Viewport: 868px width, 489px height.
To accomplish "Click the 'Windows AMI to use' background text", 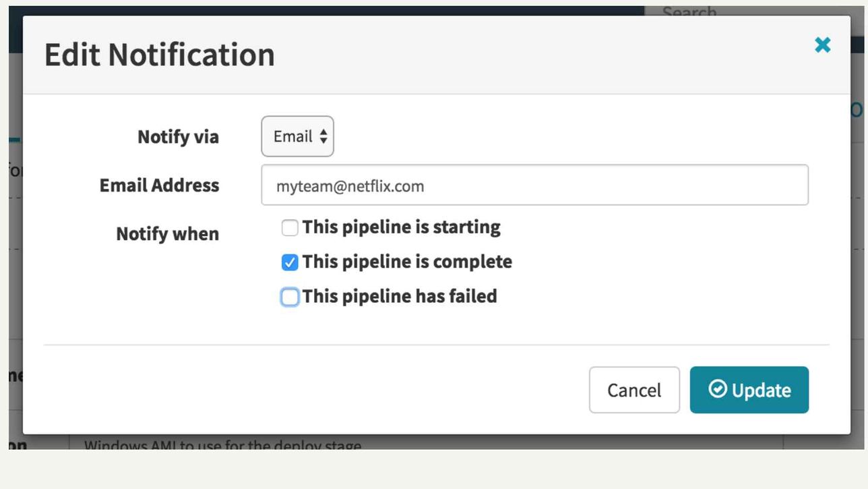I will click(x=222, y=444).
